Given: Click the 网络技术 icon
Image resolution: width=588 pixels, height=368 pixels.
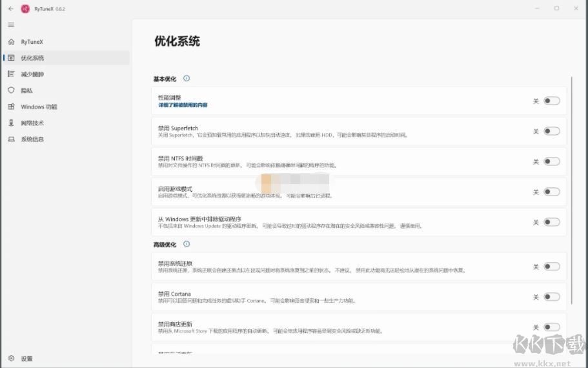Looking at the screenshot, I should tap(11, 123).
